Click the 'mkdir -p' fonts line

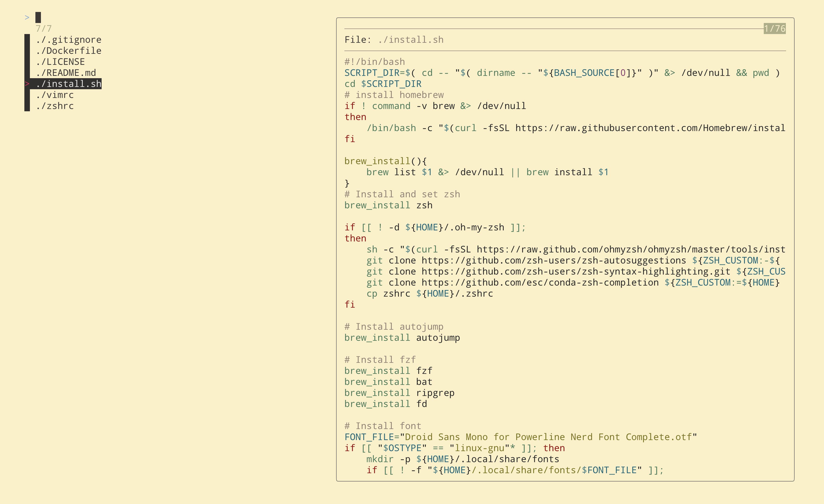463,459
